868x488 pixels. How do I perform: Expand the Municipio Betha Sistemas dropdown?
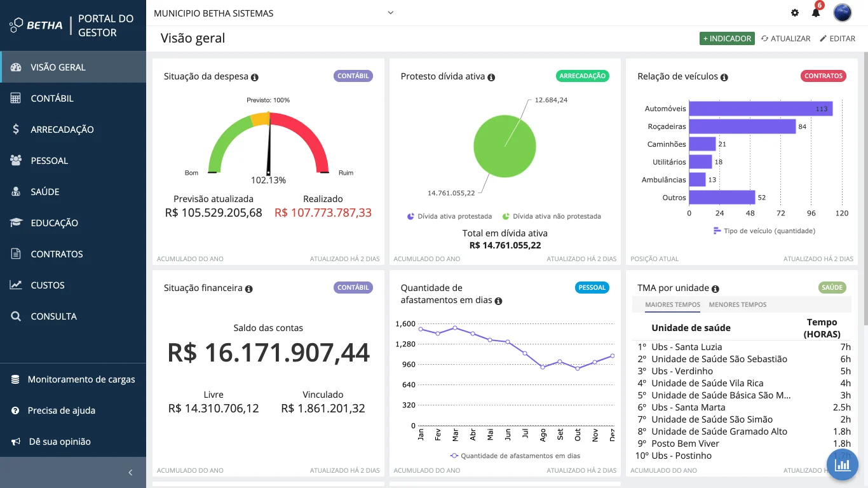tap(274, 13)
